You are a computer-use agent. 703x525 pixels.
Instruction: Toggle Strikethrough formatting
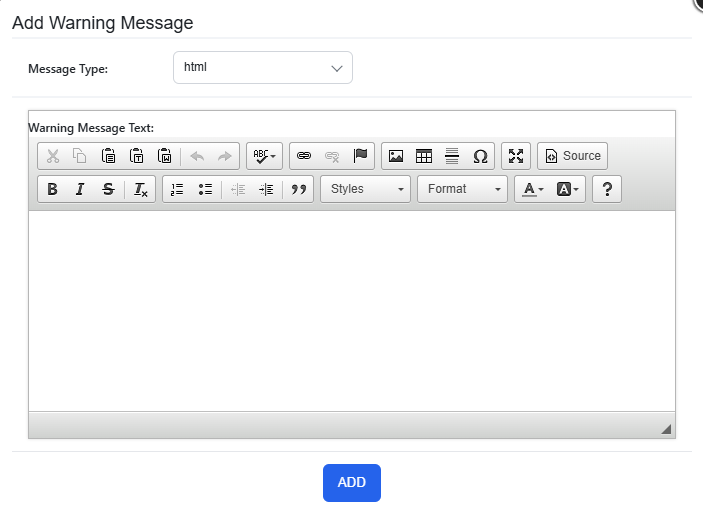(108, 189)
